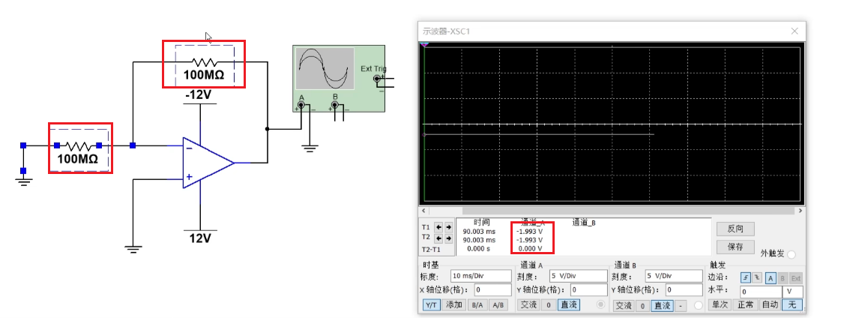Move cursor T2 left with arrow
Image resolution: width=868 pixels, height=318 pixels.
(438, 238)
